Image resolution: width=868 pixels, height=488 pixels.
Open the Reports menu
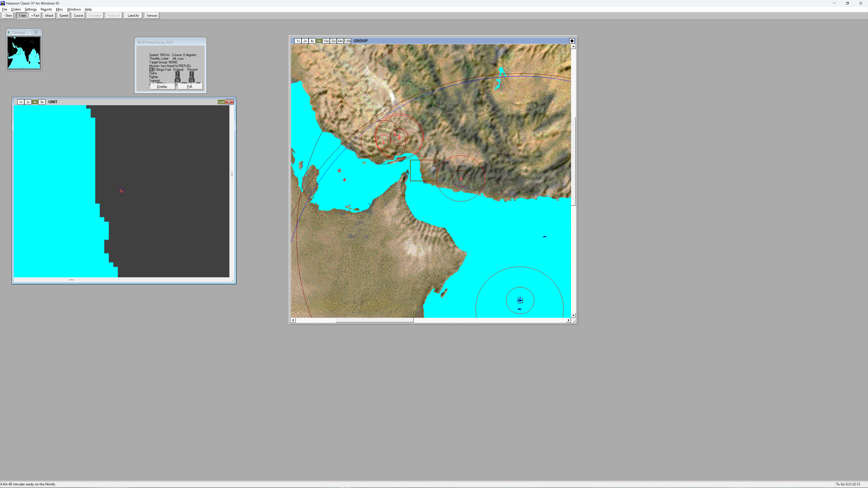[46, 9]
